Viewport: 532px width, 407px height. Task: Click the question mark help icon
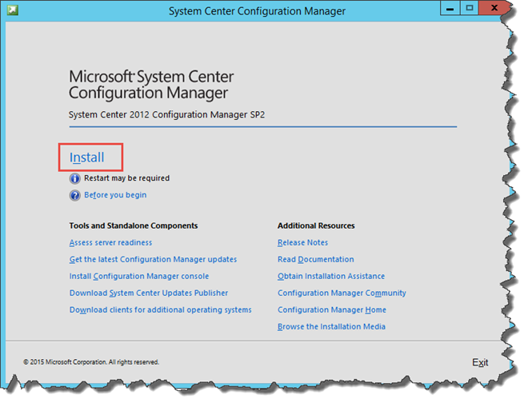coord(75,195)
